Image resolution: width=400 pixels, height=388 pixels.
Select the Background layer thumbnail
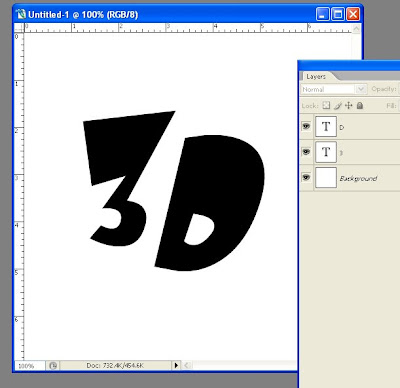326,177
